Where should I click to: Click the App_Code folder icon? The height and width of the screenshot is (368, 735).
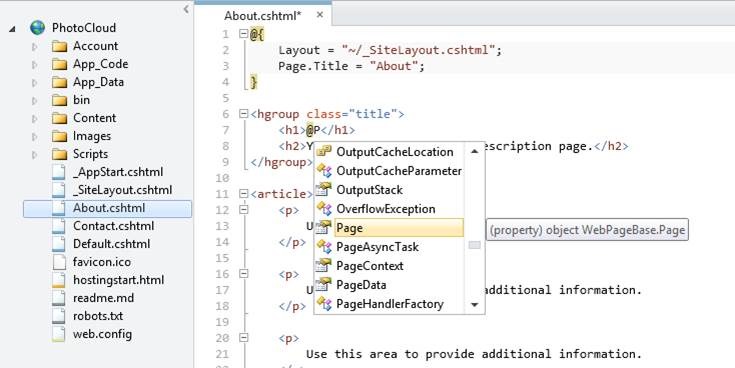(60, 64)
